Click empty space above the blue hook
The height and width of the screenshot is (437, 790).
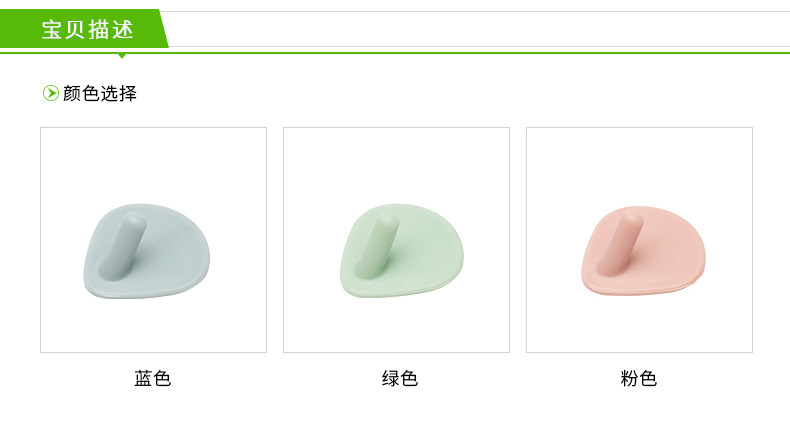coord(153,164)
